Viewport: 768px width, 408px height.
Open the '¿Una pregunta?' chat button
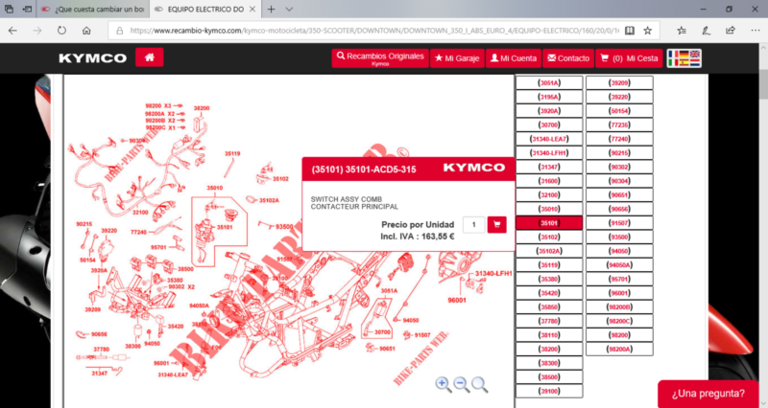click(x=708, y=393)
